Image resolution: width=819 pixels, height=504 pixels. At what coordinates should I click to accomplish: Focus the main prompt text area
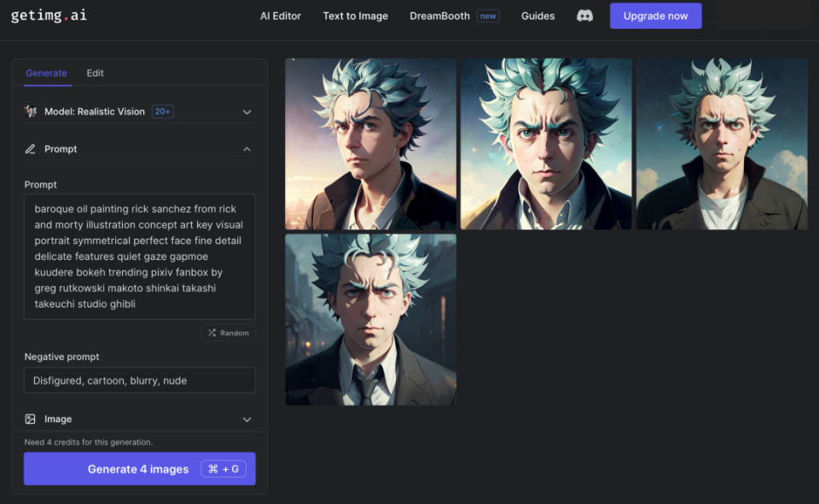coord(139,257)
